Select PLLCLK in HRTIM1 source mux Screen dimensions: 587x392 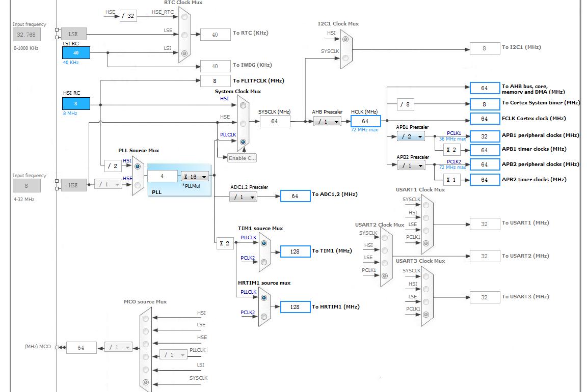point(264,298)
